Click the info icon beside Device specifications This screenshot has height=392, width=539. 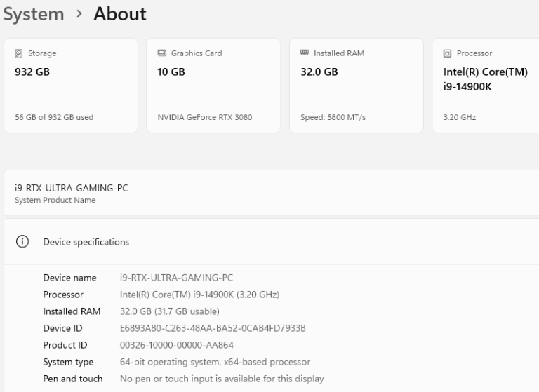coord(22,242)
